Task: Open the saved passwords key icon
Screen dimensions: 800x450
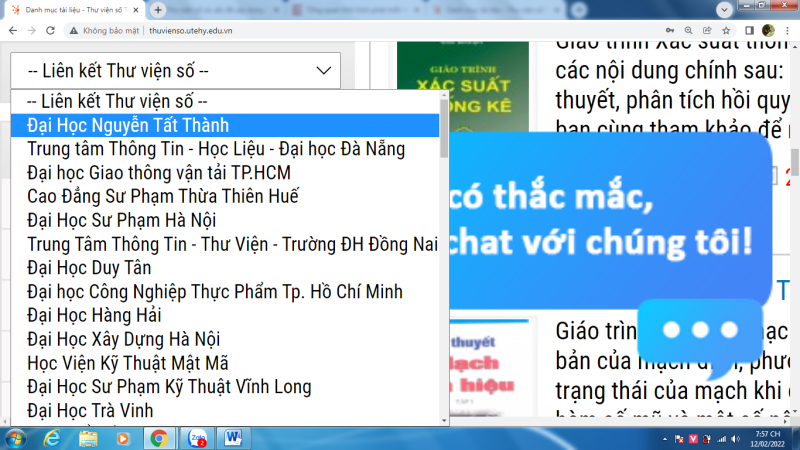Action: tap(670, 31)
